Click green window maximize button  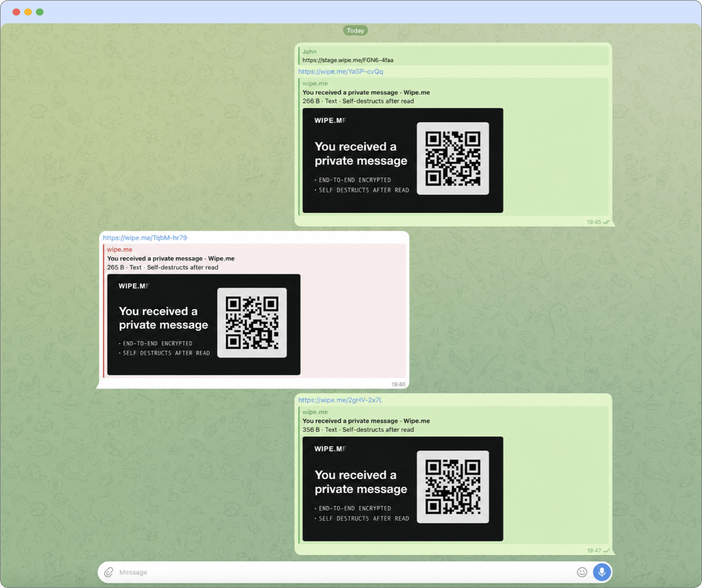[x=40, y=12]
